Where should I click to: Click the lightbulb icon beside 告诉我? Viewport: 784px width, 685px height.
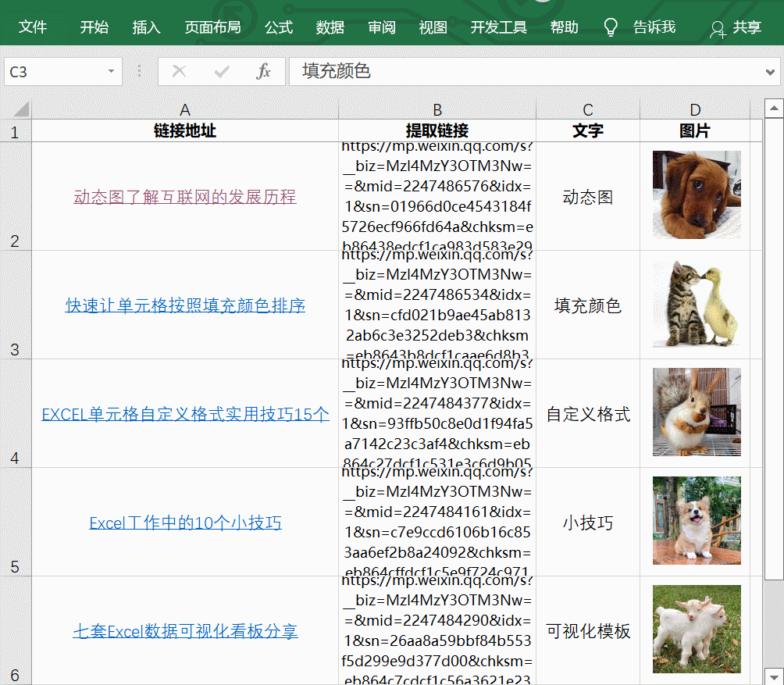tap(610, 27)
